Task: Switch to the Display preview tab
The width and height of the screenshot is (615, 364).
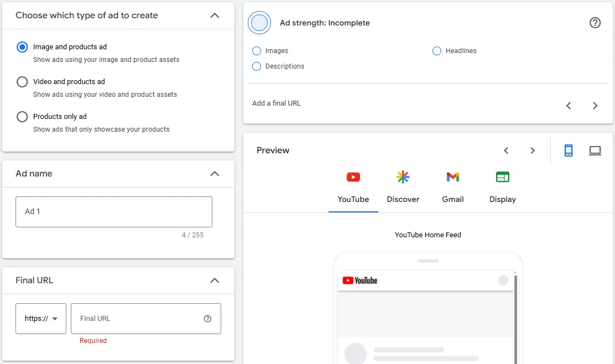Action: pyautogui.click(x=502, y=188)
